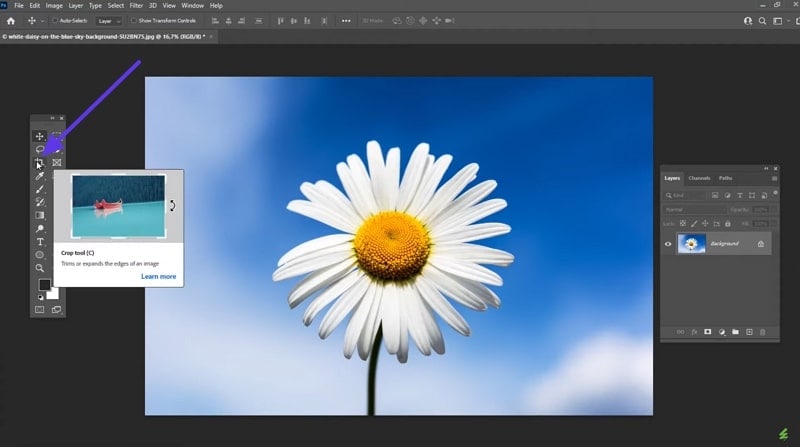
Task: Enter Quick Mask mode from the toolbox
Action: click(x=39, y=310)
